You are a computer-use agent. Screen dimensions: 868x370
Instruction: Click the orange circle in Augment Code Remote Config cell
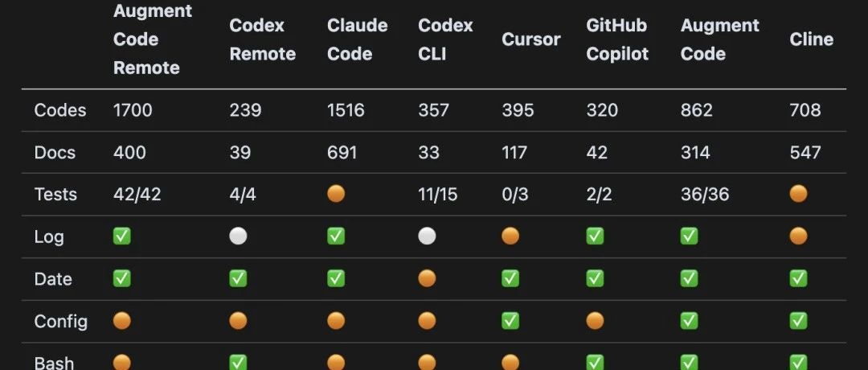[122, 321]
